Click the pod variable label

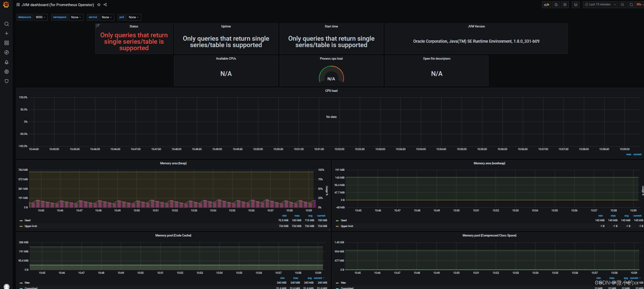tap(122, 17)
